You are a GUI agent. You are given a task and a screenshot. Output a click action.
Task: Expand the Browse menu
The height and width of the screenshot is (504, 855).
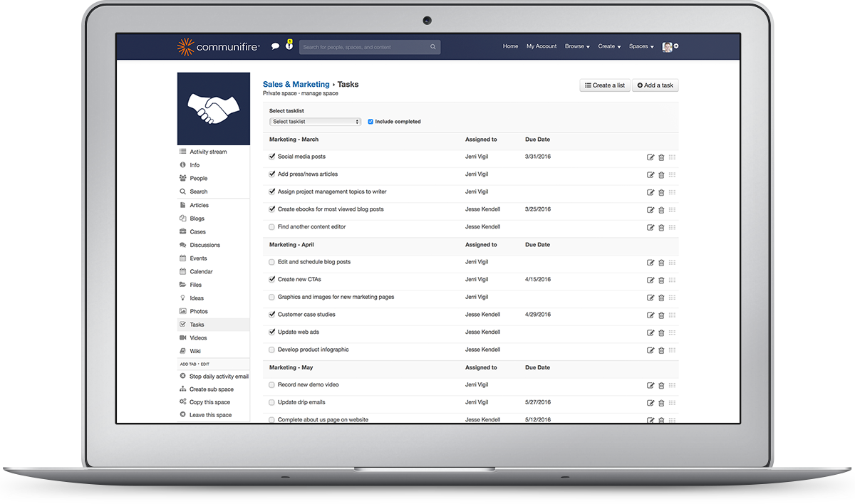coord(577,46)
